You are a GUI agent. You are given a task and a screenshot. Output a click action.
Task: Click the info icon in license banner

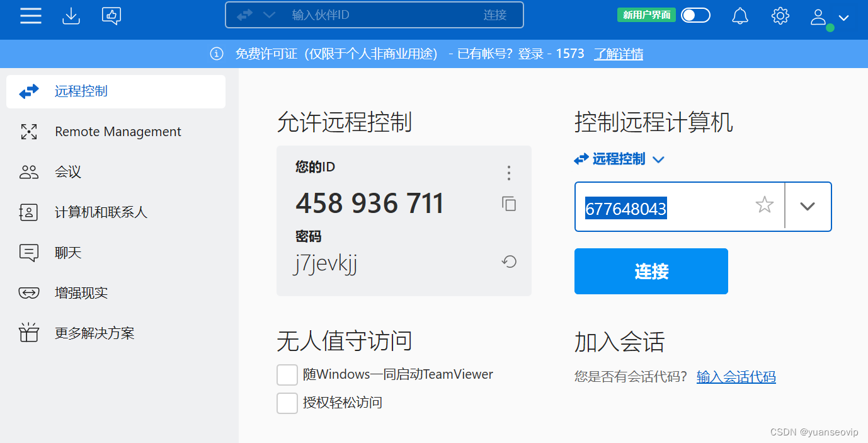217,54
